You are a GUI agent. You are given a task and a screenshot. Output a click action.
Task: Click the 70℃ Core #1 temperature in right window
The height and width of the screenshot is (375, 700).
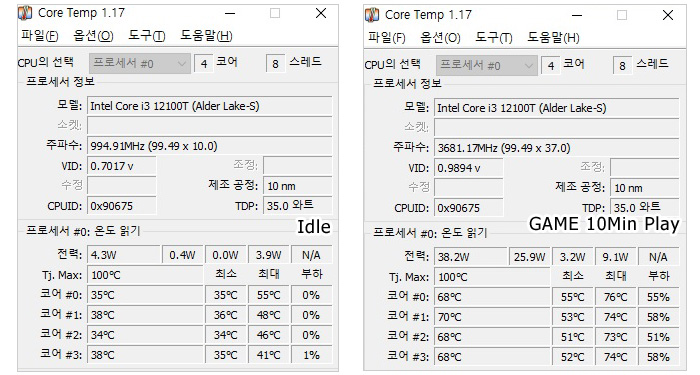click(x=492, y=317)
